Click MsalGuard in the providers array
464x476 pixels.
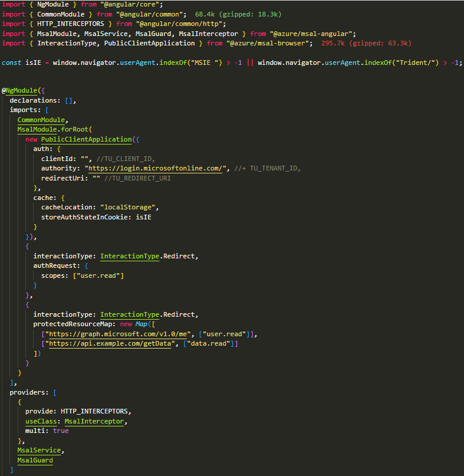click(x=35, y=460)
